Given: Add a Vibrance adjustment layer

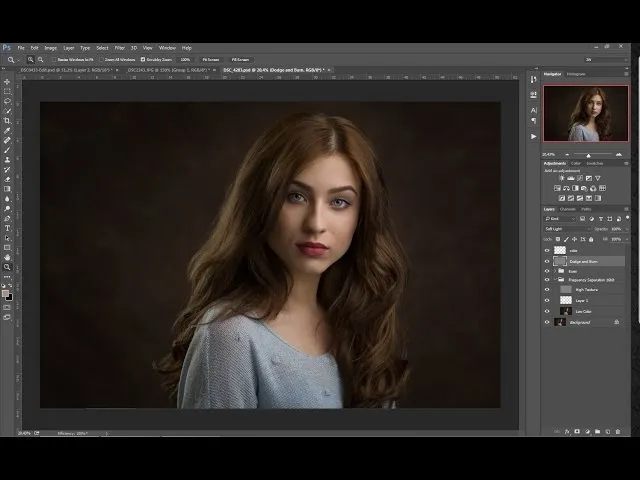Looking at the screenshot, I should (x=598, y=178).
